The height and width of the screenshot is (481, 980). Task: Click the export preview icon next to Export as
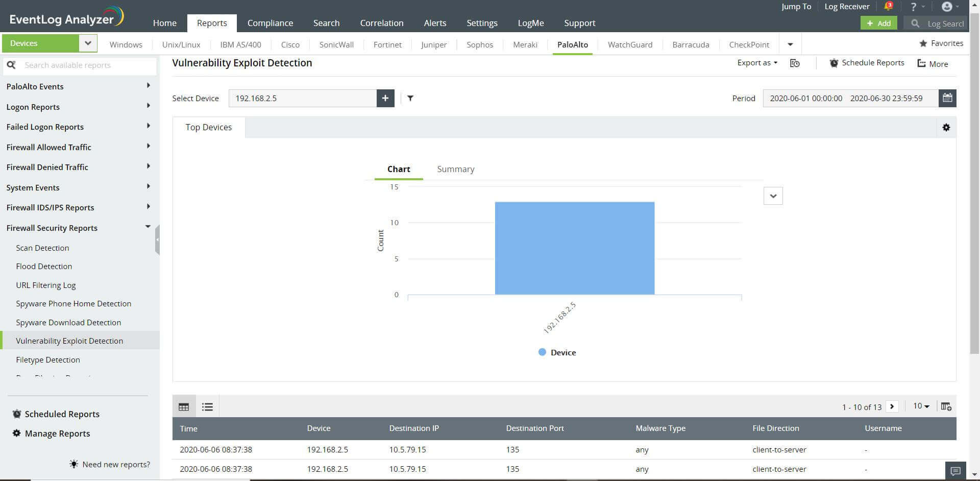(795, 63)
